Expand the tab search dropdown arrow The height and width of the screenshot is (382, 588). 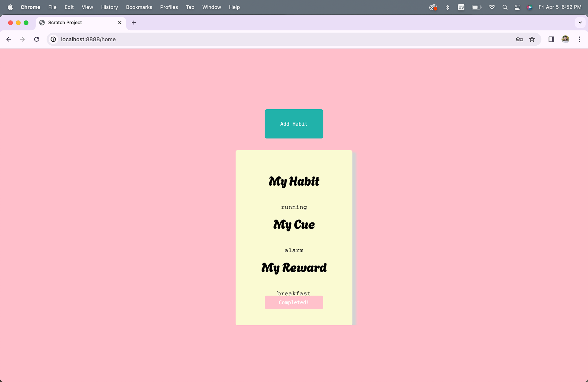pos(580,22)
